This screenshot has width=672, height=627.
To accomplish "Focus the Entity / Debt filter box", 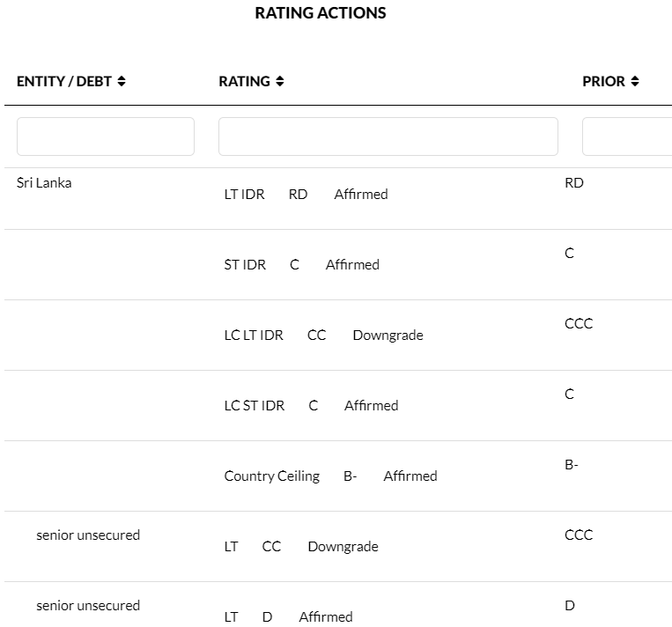I will click(x=106, y=136).
